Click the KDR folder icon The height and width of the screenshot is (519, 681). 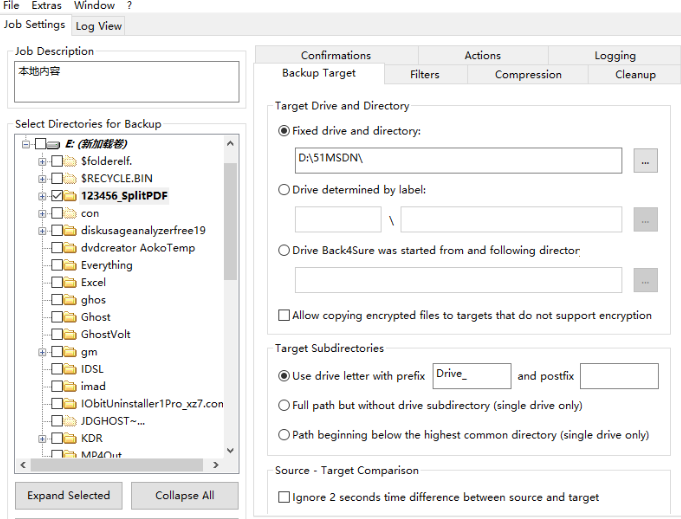tap(70, 438)
